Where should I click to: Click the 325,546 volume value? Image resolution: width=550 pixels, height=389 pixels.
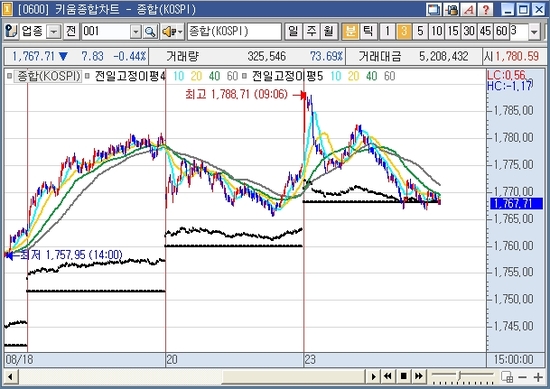tap(267, 56)
